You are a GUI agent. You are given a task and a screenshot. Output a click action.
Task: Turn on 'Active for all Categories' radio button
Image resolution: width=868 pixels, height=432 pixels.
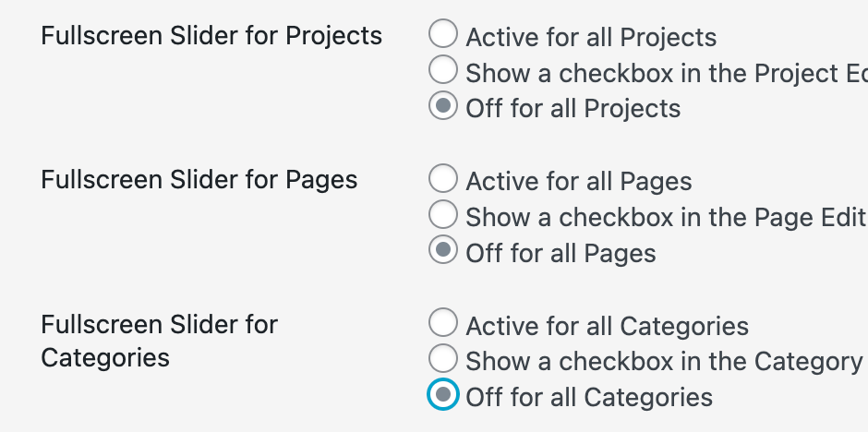(x=443, y=324)
